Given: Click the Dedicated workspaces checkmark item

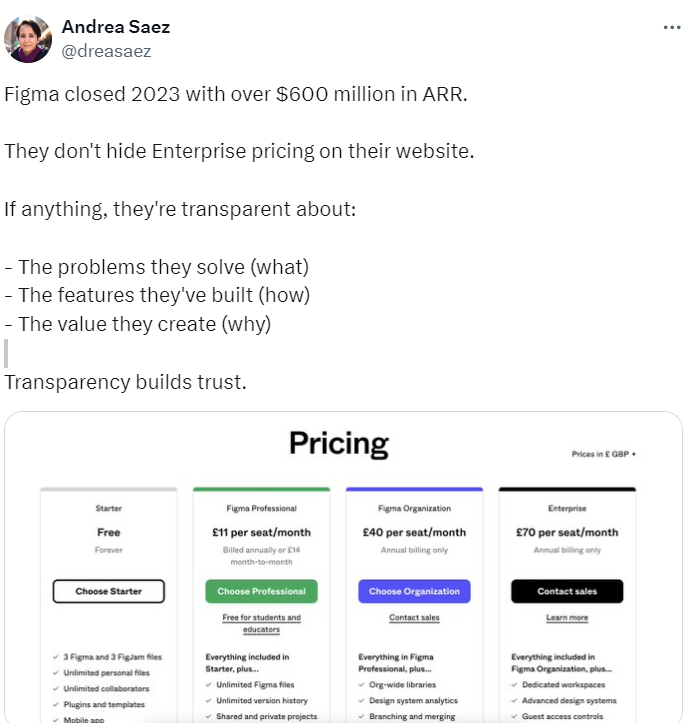Looking at the screenshot, I should 563,685.
